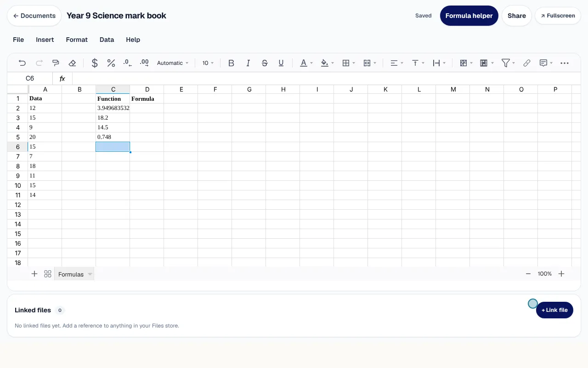Open the Automatic number format dropdown
The height and width of the screenshot is (368, 588).
173,63
